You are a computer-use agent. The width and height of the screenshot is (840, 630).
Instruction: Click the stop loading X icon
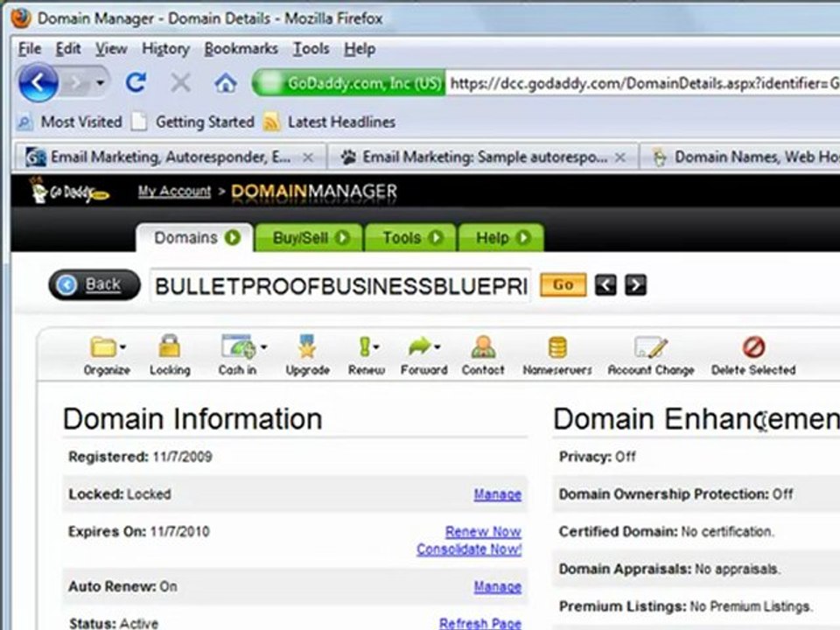[x=180, y=83]
